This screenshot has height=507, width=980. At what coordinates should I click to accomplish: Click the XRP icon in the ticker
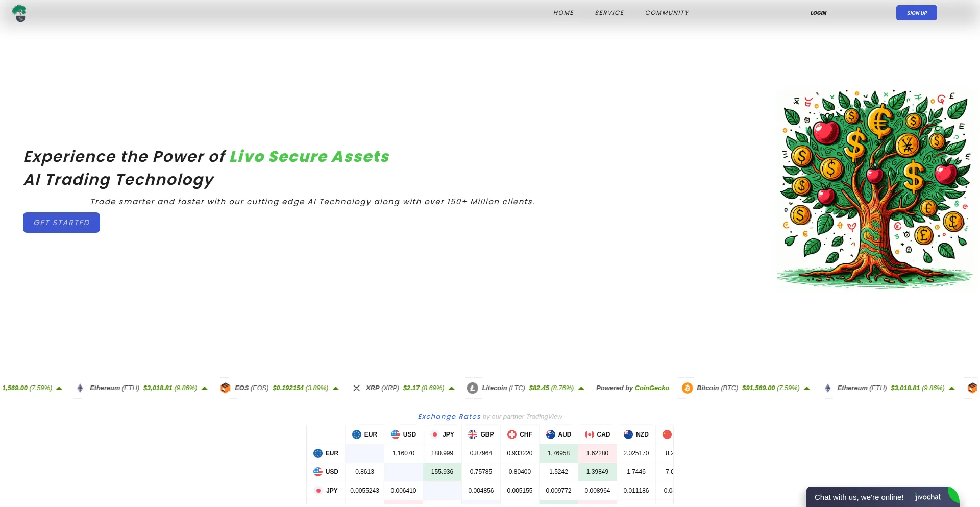tap(356, 388)
